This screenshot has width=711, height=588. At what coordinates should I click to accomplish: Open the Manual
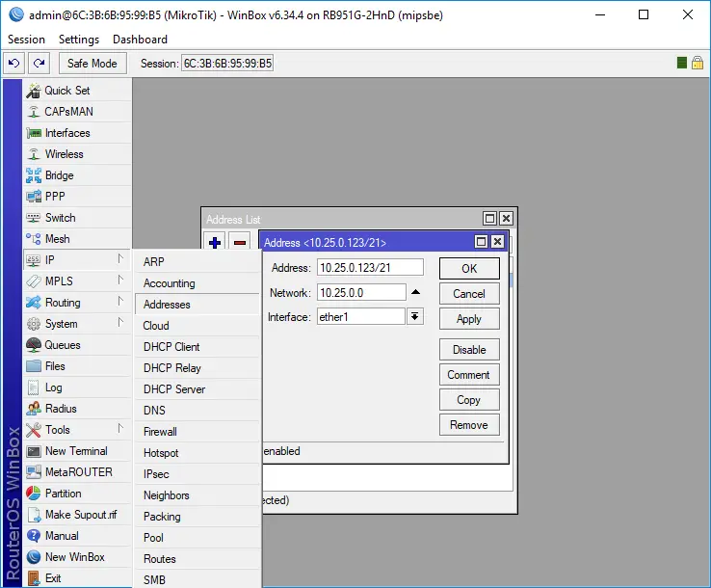pos(77,536)
